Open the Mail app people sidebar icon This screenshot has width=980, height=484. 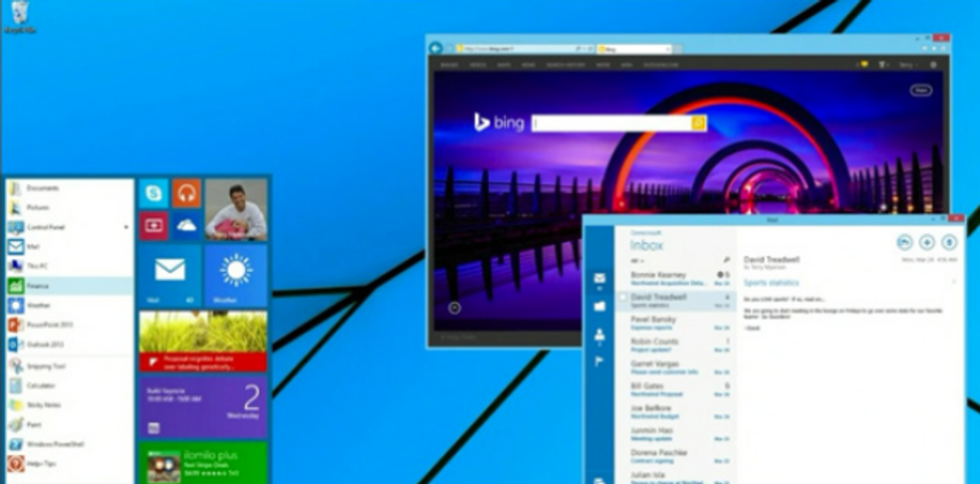[x=600, y=335]
